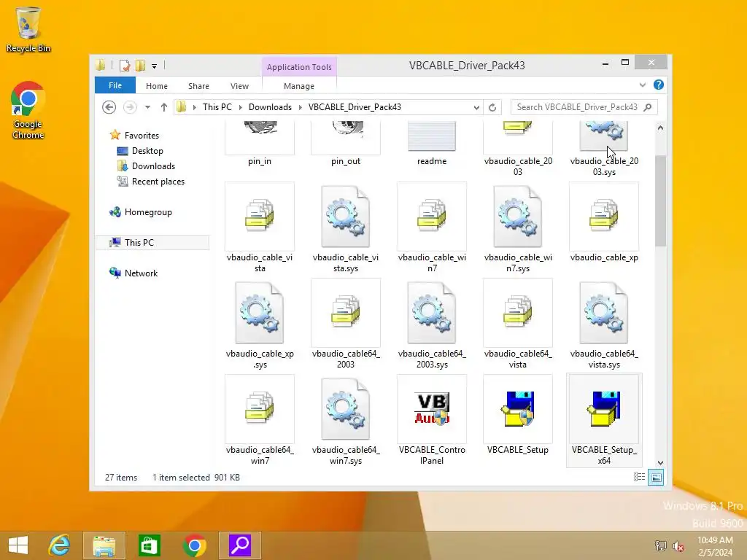Open Favorites in the navigation pane
The width and height of the screenshot is (747, 560).
[142, 135]
